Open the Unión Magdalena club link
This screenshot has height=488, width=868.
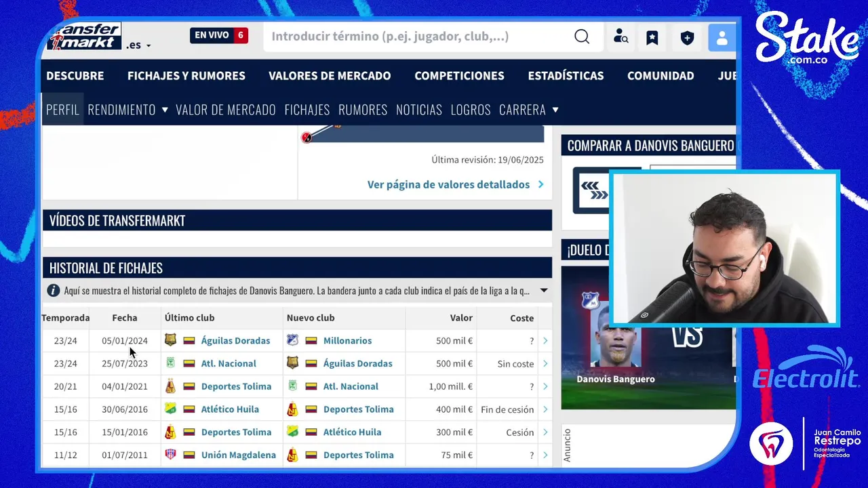click(x=239, y=455)
